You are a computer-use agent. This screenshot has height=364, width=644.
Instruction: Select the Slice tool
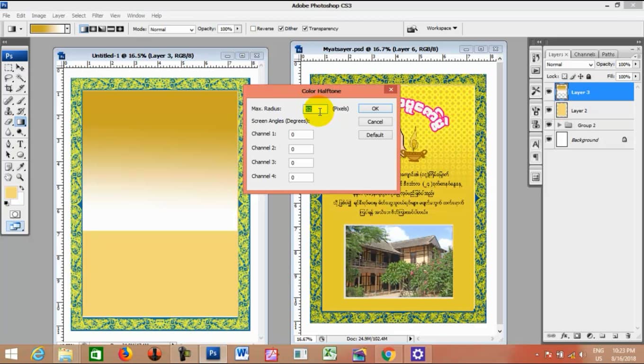coord(20,88)
